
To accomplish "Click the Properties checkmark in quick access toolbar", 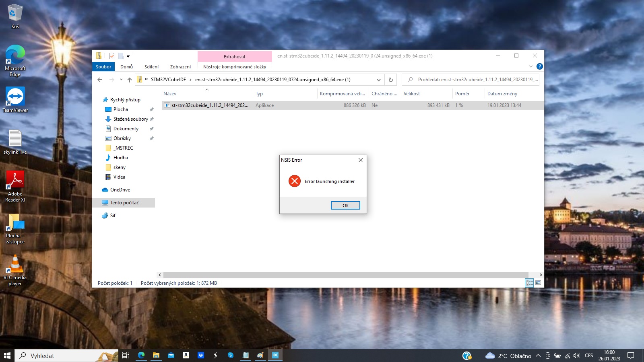I will pyautogui.click(x=112, y=56).
